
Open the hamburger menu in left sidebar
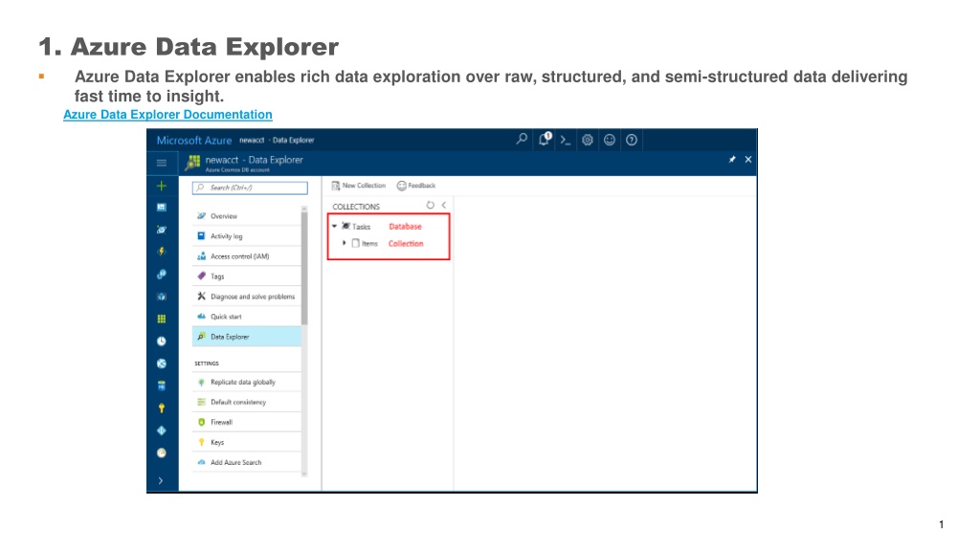pyautogui.click(x=161, y=163)
